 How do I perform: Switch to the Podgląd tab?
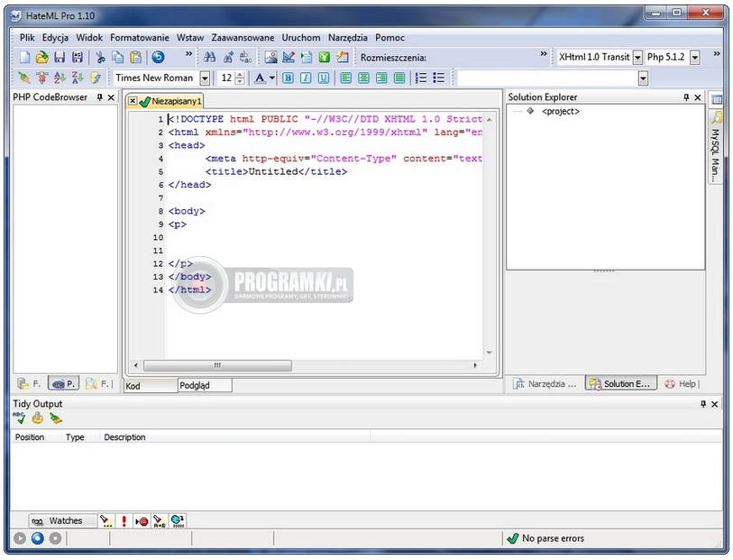(205, 386)
